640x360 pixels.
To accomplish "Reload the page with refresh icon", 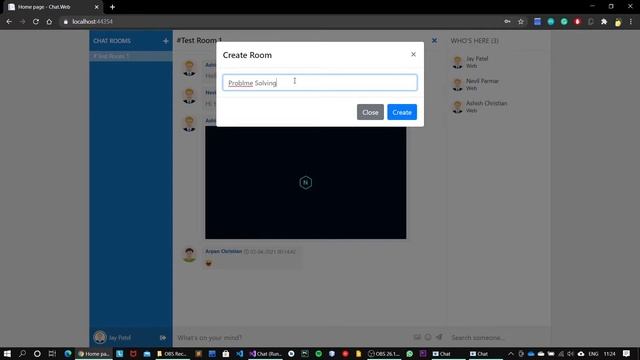I will click(x=36, y=22).
